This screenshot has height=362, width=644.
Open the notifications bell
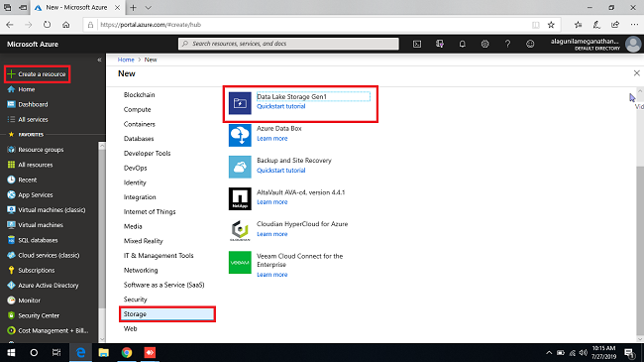coord(462,44)
